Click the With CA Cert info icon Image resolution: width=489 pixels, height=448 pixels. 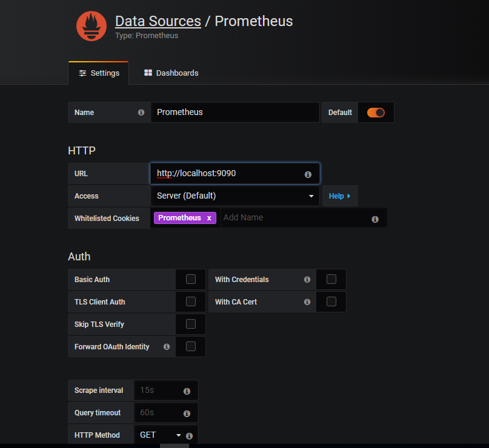(x=307, y=302)
